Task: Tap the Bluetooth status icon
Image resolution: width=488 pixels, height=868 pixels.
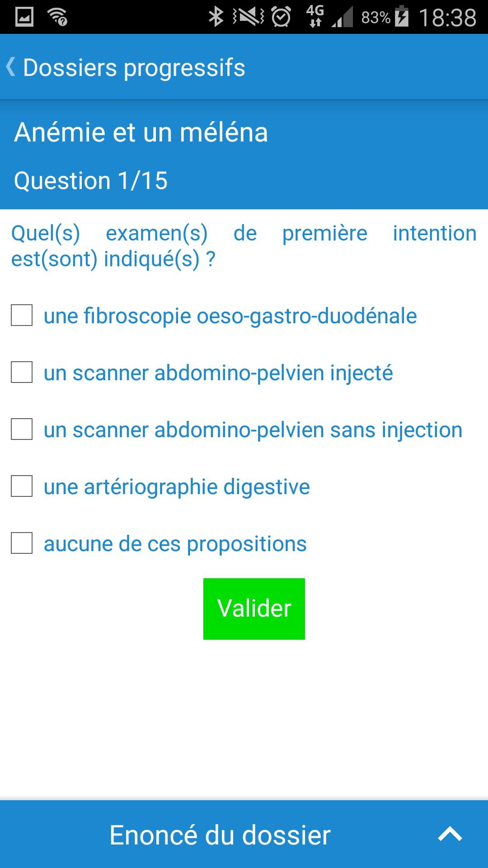Action: 216,17
